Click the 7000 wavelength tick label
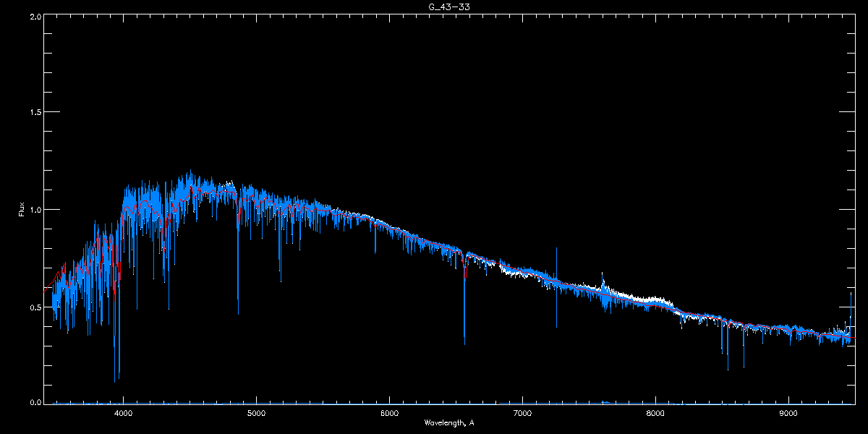The image size is (868, 434). pyautogui.click(x=522, y=413)
